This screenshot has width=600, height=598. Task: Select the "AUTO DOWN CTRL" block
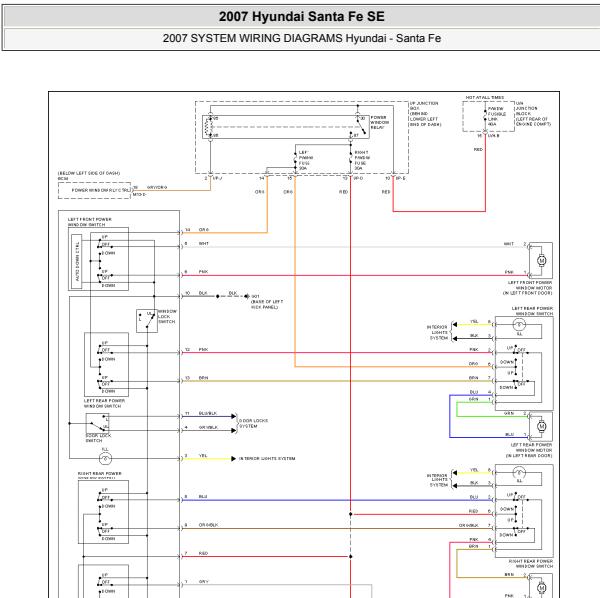click(x=77, y=261)
